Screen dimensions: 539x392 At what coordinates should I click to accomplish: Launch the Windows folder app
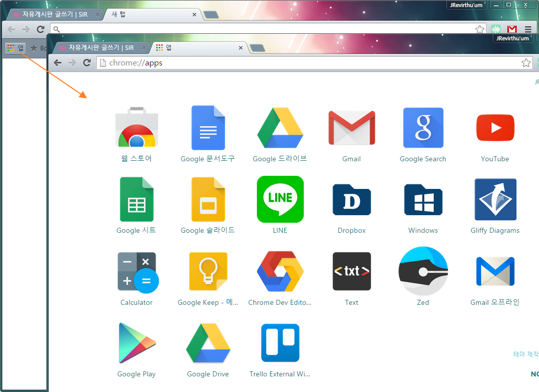(423, 200)
